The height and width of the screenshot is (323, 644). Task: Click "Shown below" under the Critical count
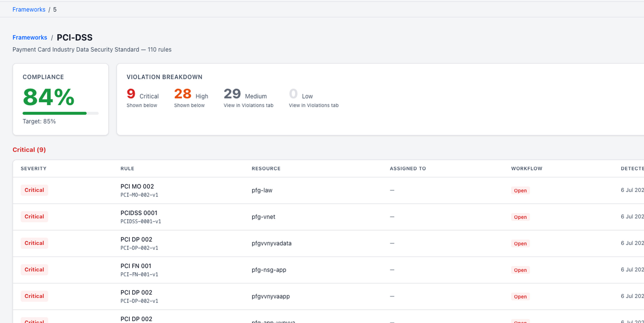point(142,105)
